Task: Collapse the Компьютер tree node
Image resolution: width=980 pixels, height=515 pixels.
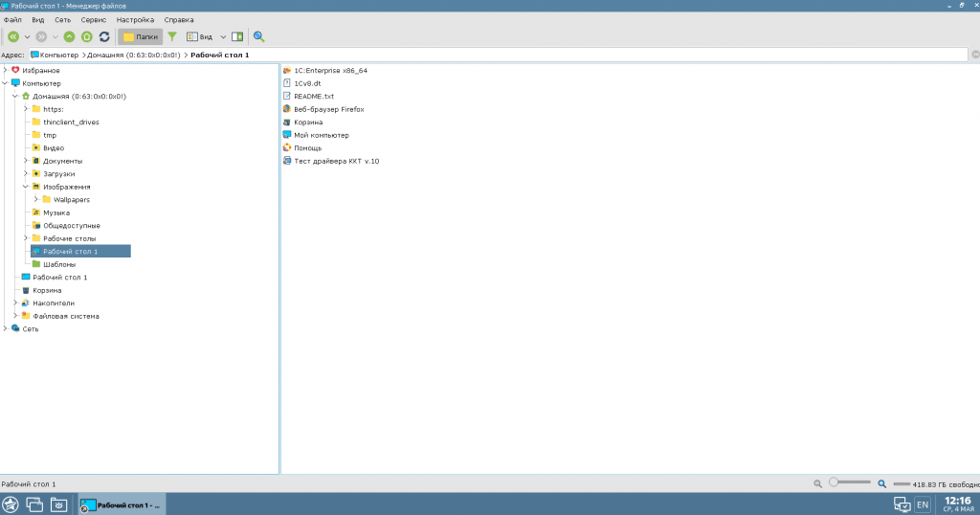Action: tap(6, 83)
